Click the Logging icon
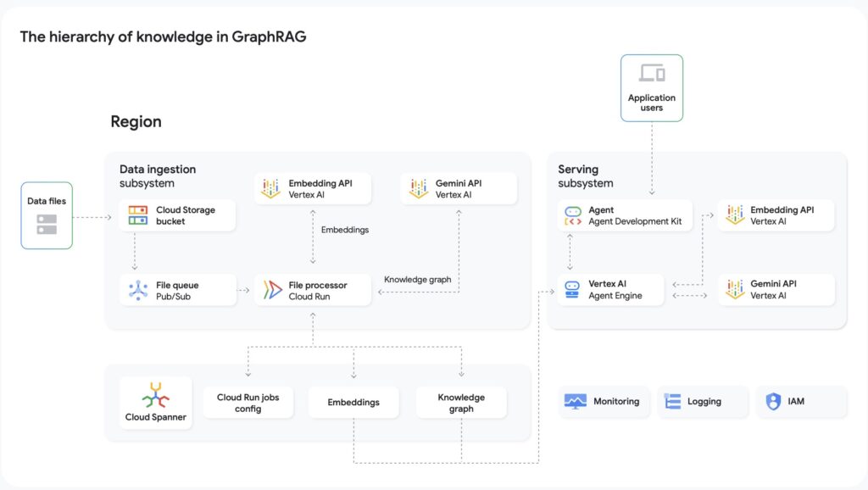 coord(673,401)
